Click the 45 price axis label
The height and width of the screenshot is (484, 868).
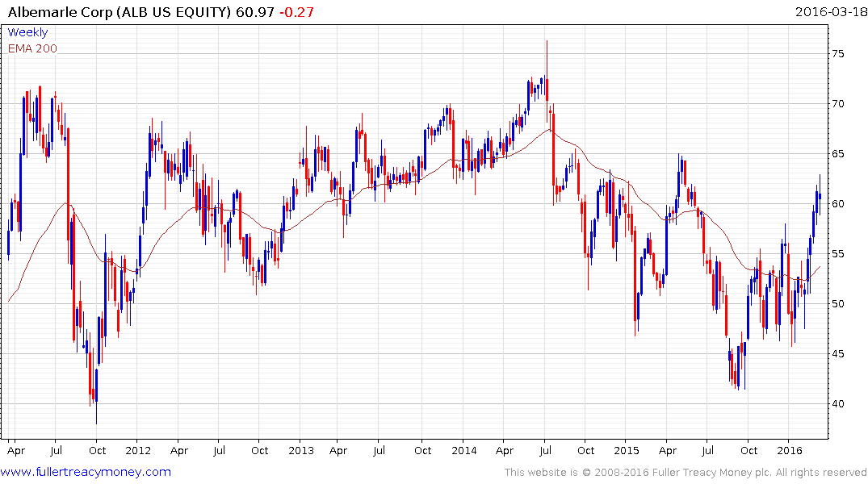coord(837,354)
